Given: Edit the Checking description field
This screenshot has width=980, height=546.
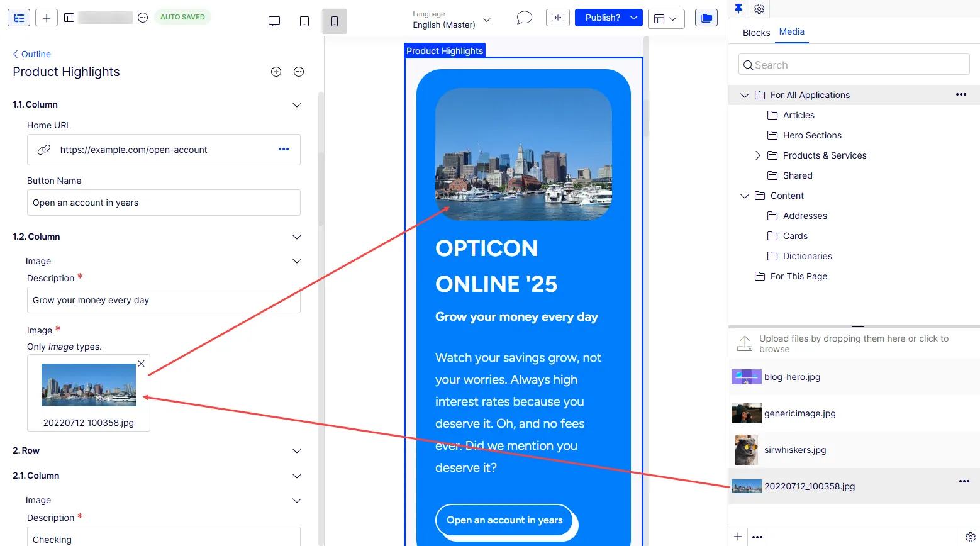Looking at the screenshot, I should click(164, 537).
